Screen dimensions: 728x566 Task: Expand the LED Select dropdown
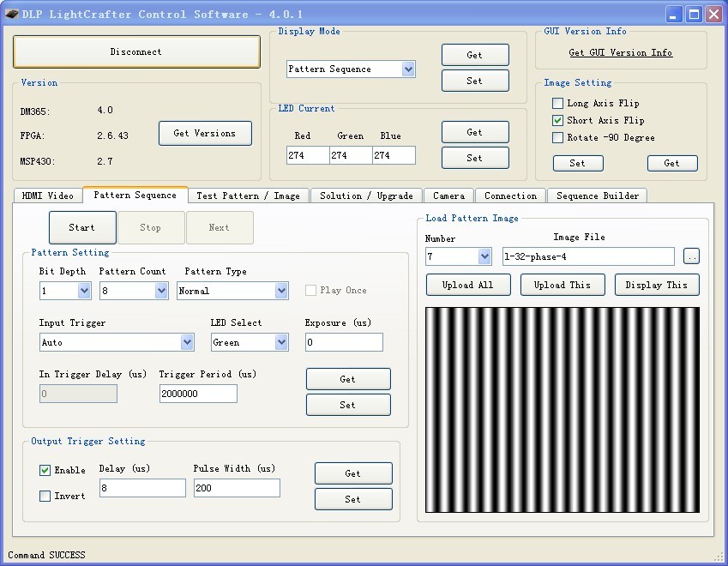pos(281,342)
